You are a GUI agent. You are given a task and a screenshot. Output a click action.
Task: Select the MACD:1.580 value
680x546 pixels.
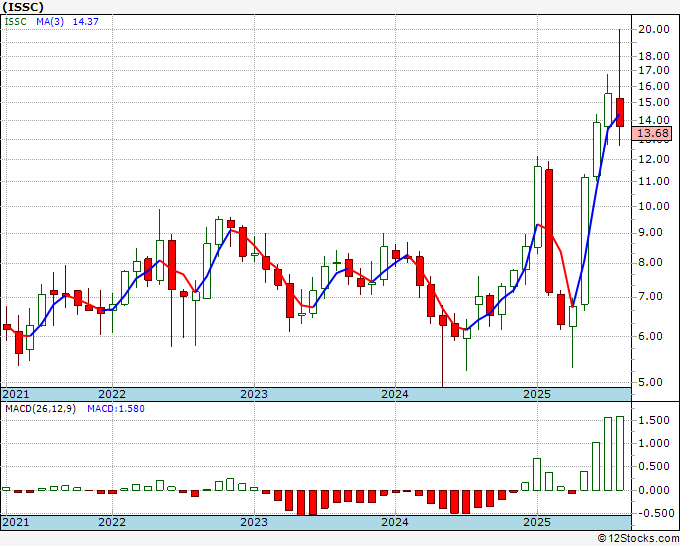click(116, 409)
